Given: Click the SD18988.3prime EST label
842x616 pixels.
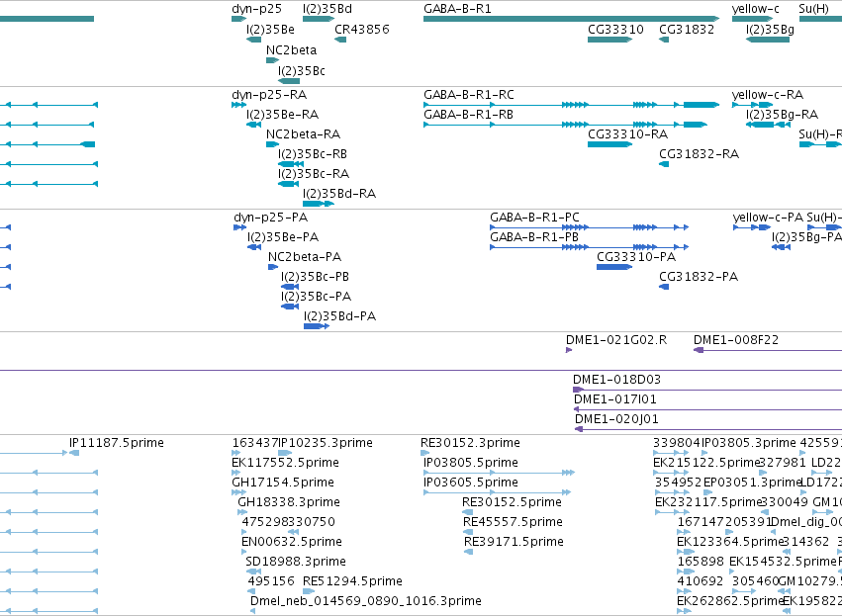Looking at the screenshot, I should tap(296, 563).
